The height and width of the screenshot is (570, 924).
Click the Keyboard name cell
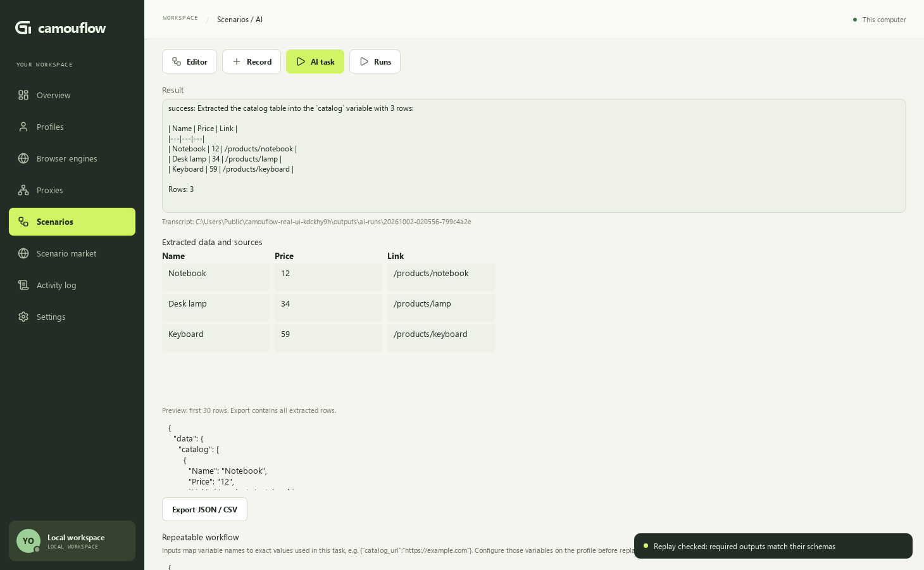[216, 338]
